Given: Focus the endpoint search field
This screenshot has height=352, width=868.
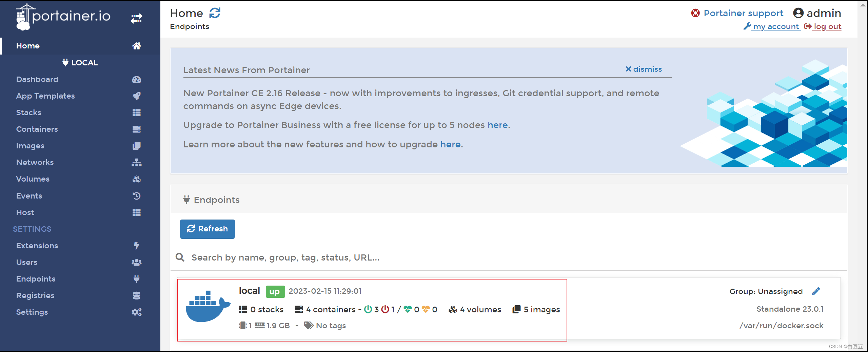Looking at the screenshot, I should click(x=509, y=257).
